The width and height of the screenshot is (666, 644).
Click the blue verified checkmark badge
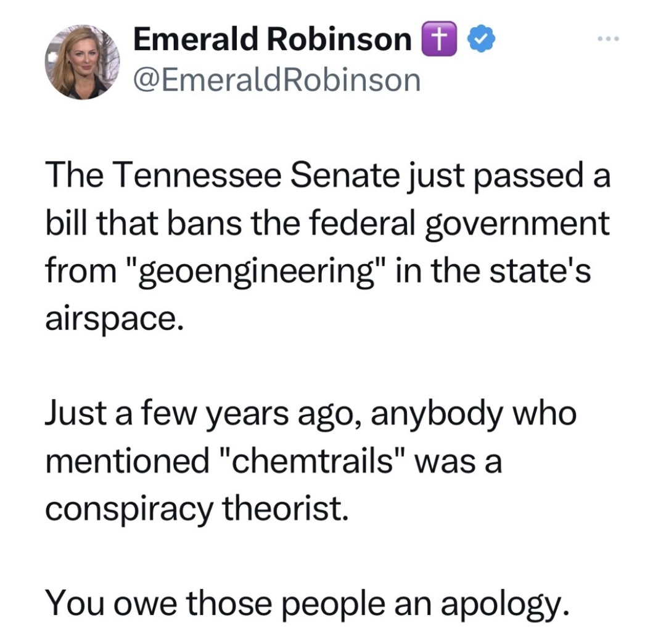(x=481, y=39)
